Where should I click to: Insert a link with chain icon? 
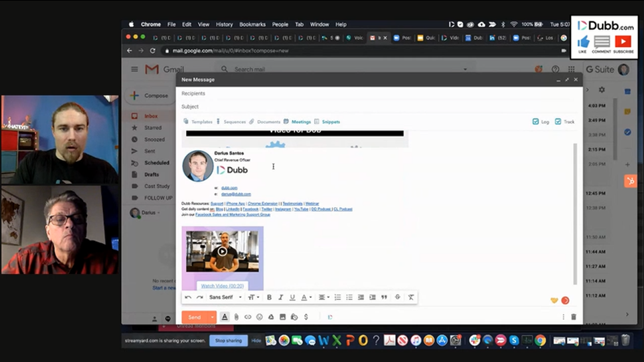click(248, 317)
